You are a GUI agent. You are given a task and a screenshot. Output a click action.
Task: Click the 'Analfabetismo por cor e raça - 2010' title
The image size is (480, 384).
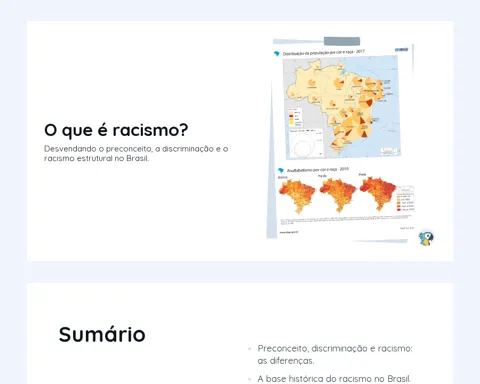(318, 170)
